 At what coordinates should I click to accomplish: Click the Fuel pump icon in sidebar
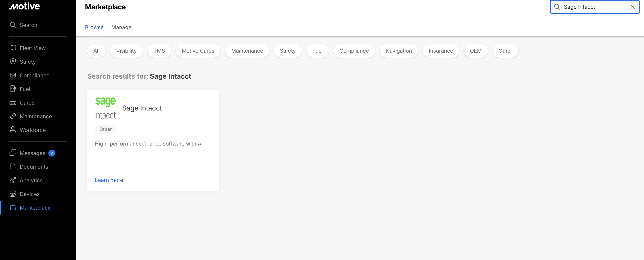tap(13, 89)
